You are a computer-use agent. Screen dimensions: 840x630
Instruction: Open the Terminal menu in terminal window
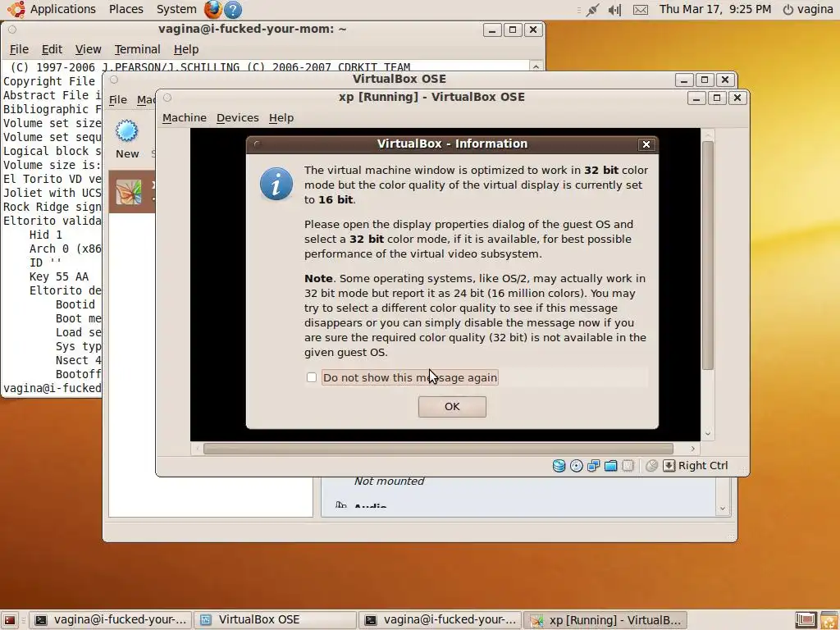(x=137, y=49)
